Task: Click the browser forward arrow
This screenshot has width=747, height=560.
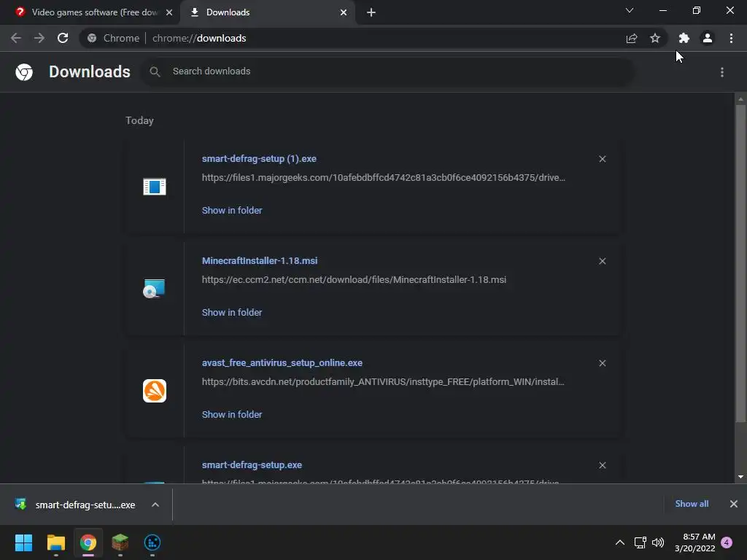Action: coord(39,38)
